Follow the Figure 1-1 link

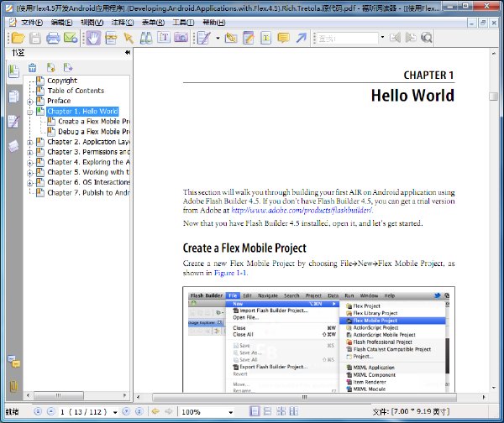click(x=230, y=273)
